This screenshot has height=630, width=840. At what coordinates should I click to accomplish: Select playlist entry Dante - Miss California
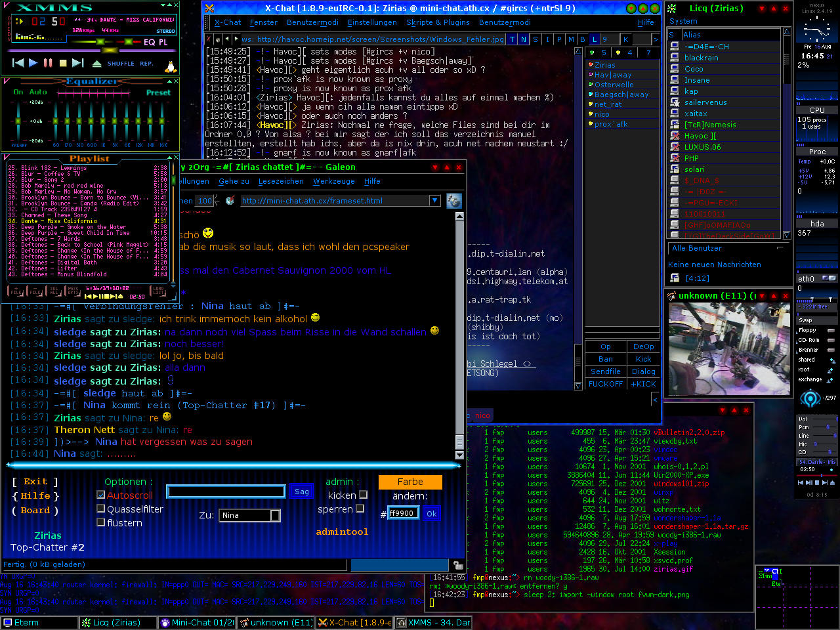[88, 221]
